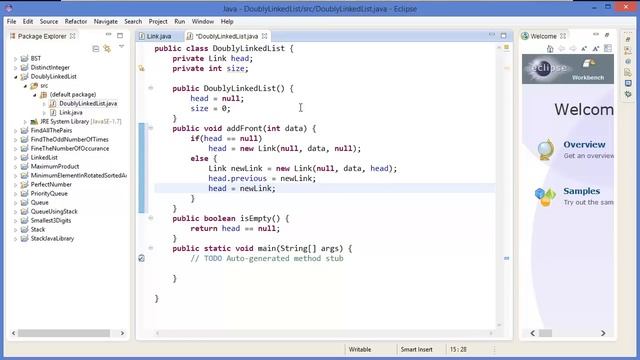Viewport: 640px width, 360px height.
Task: Open the File menu
Action: [x=11, y=22]
